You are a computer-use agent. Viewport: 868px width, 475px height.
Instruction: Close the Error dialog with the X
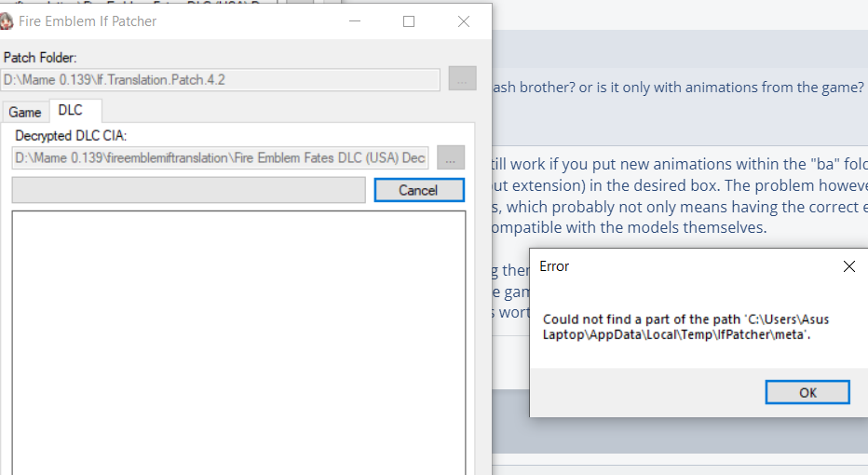point(848,266)
